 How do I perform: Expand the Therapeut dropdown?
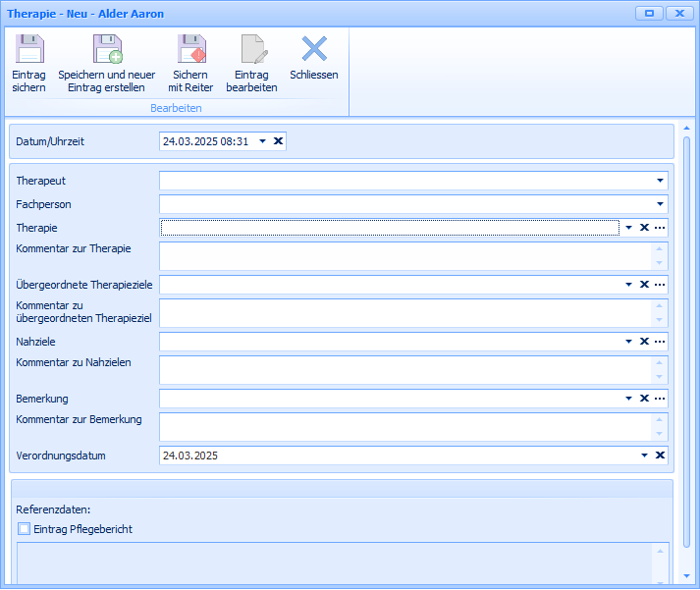[660, 181]
